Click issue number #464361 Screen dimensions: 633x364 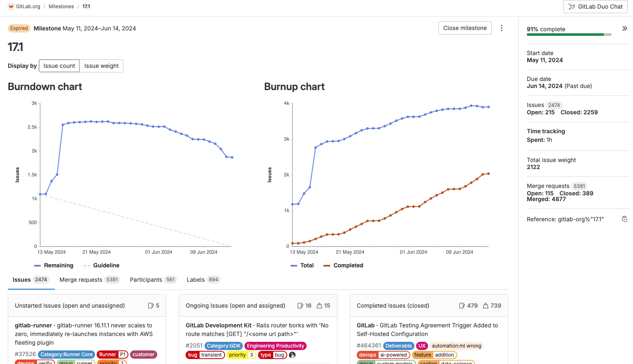[369, 345]
